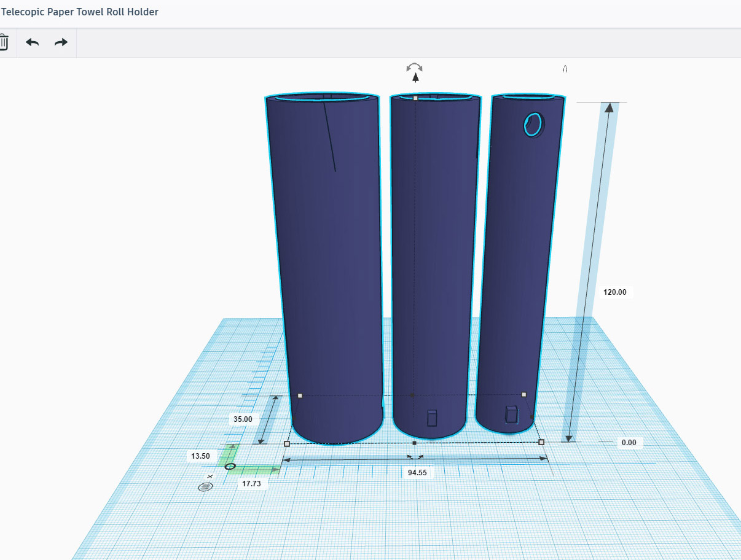
Task: Click the front-left corner resize handle
Action: [x=287, y=443]
